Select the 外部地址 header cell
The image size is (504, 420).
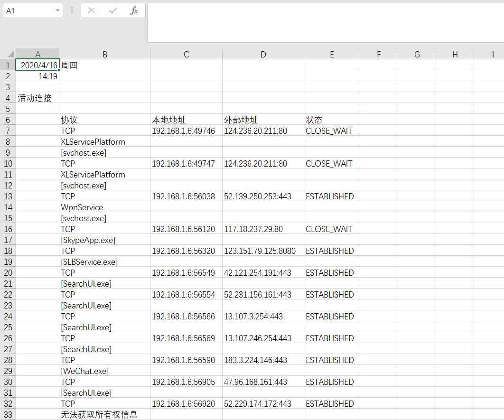263,120
